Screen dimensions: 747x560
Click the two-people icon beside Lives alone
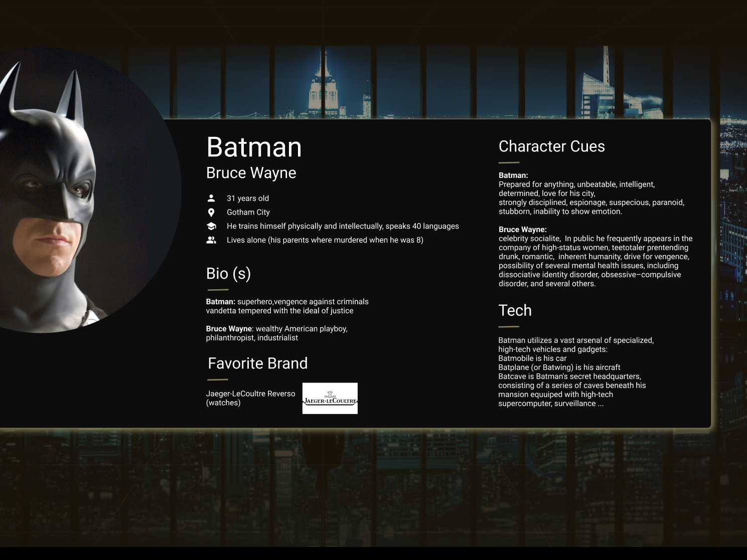(211, 240)
